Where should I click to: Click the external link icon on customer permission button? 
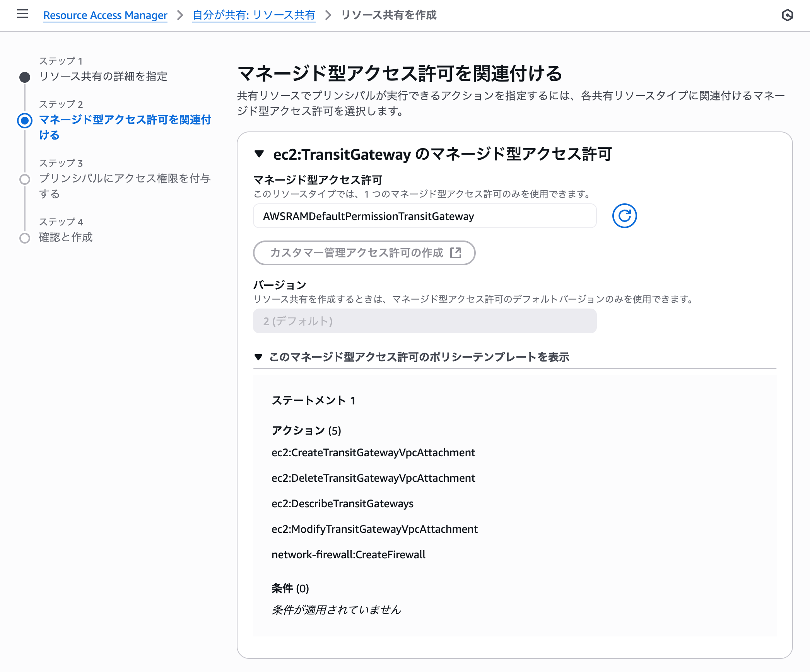coord(456,252)
